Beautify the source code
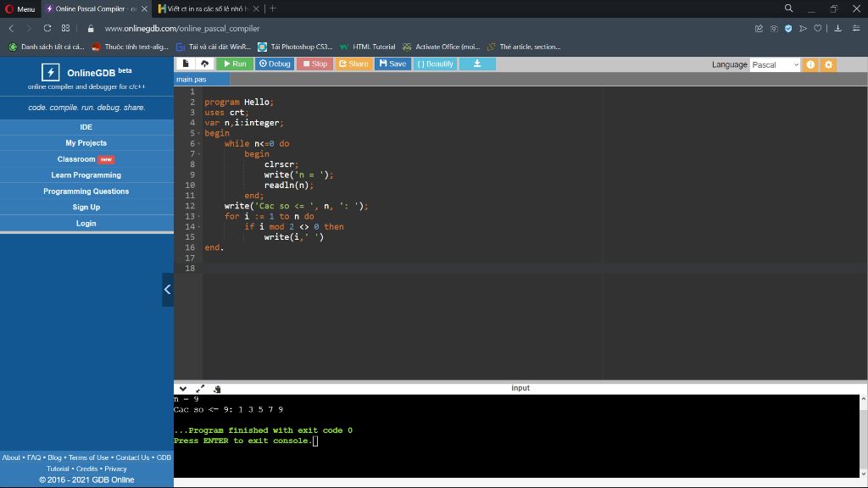 [x=435, y=64]
